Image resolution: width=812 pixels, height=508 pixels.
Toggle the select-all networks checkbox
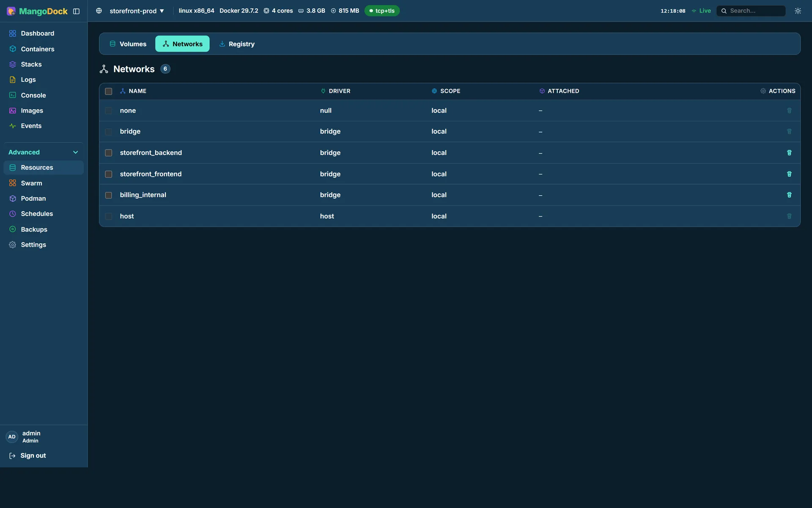109,91
